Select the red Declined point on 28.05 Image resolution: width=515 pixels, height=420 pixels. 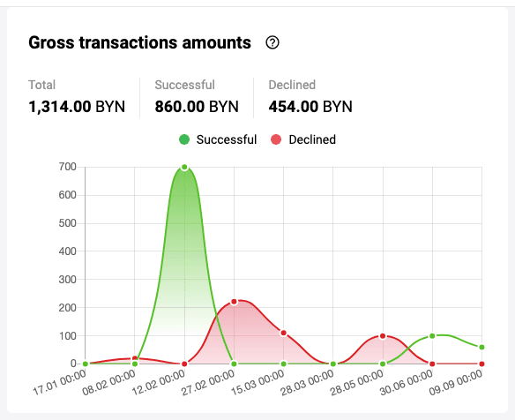pos(383,336)
